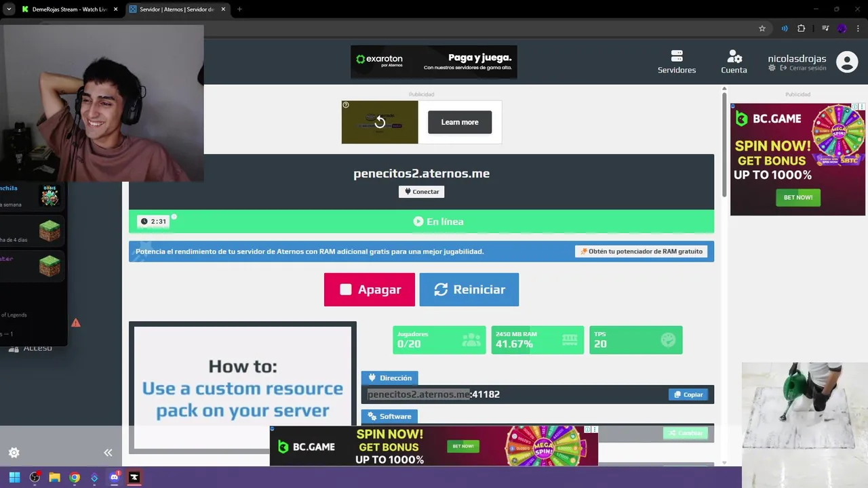Close the Servidor Aternos tab
868x488 pixels.
tap(222, 9)
